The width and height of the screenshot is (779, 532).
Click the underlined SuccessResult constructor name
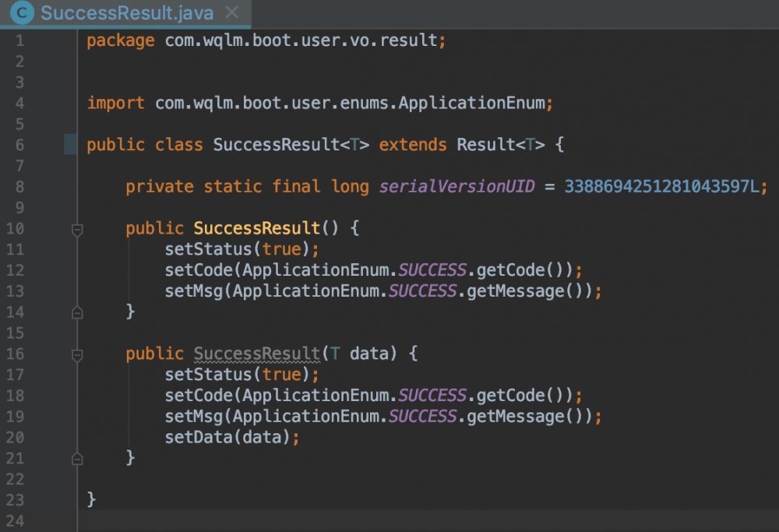coord(257,354)
